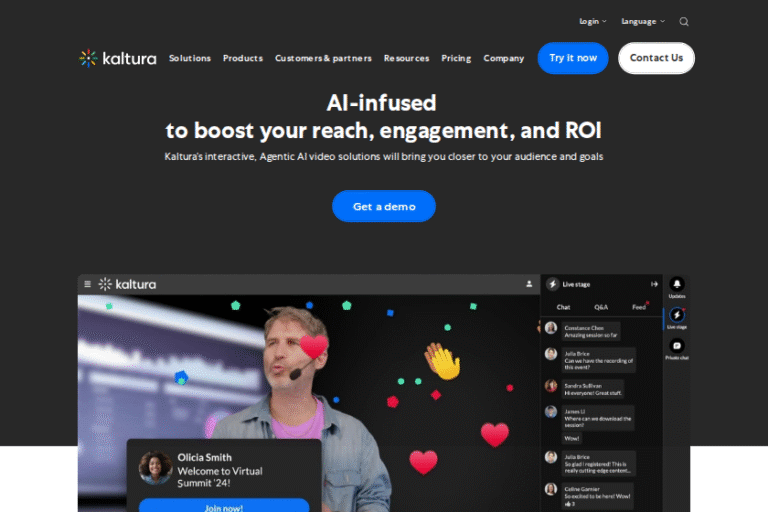Collapse the Live stage panel with arrow icon
768x512 pixels.
654,284
